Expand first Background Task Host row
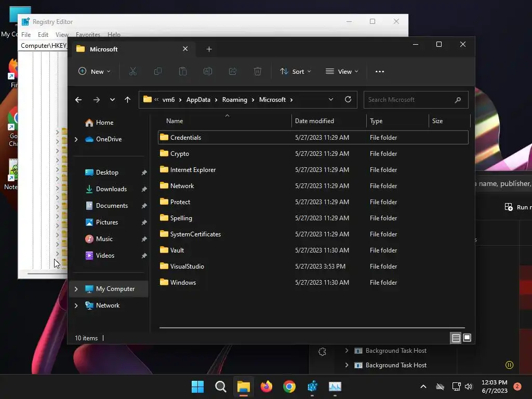Screen dimensions: 532x399 pos(347,351)
